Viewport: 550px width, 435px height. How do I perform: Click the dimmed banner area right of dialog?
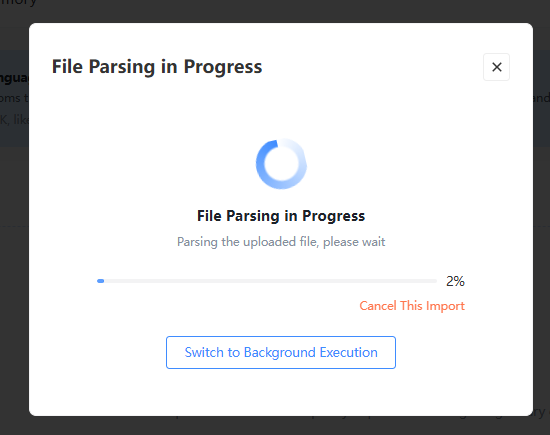point(542,98)
